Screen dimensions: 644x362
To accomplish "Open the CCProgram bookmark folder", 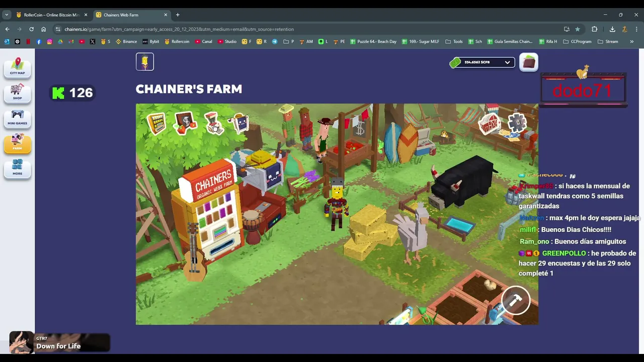I will tap(577, 42).
